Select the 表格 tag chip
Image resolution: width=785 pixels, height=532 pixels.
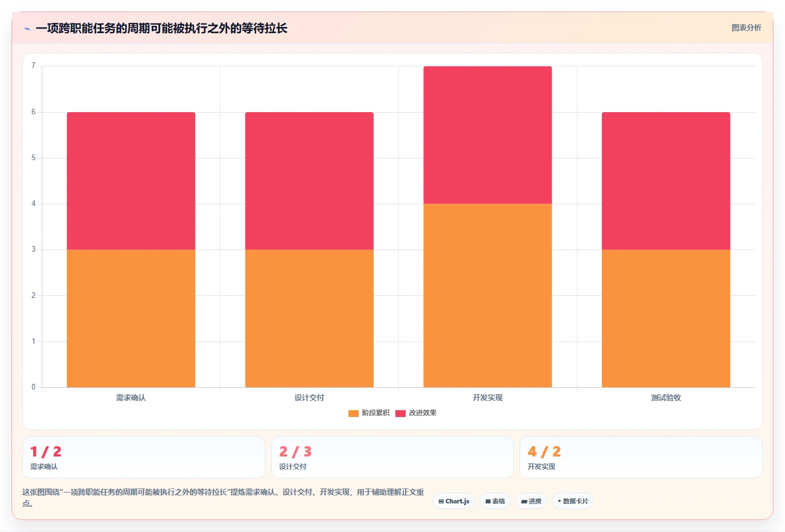(495, 501)
